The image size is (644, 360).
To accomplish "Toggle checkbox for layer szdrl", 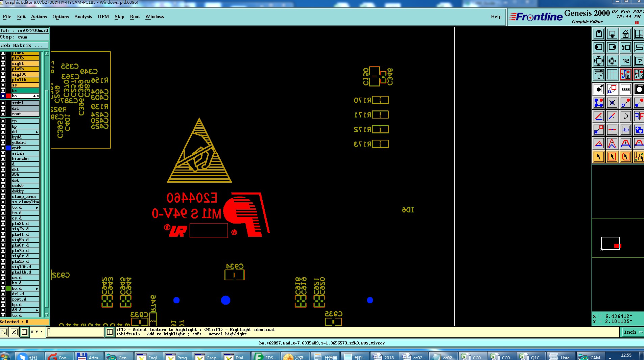I will (3, 103).
